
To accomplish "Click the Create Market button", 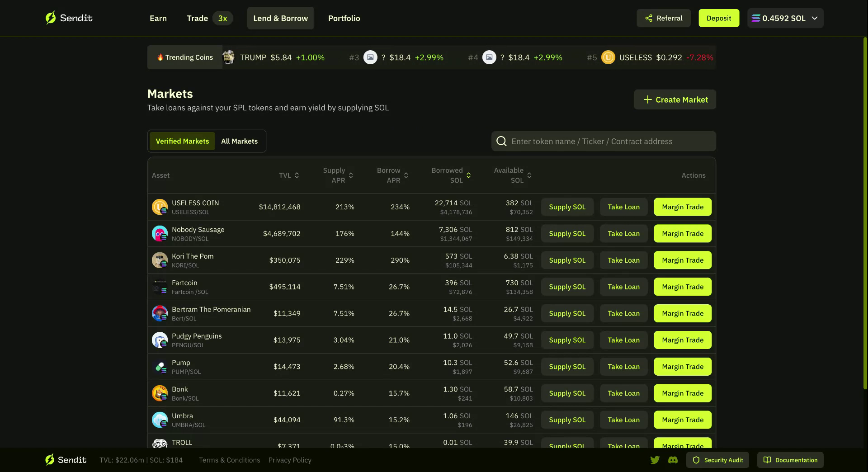I will click(675, 100).
